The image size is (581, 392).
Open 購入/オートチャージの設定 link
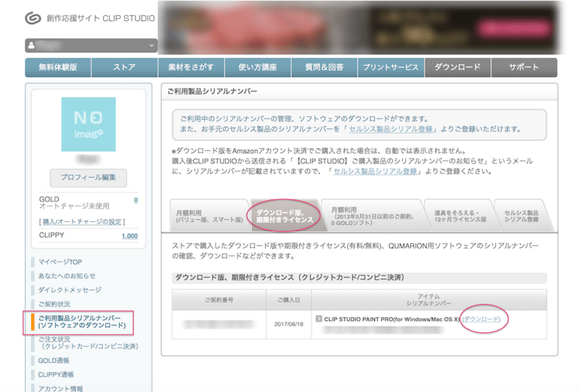click(x=82, y=221)
